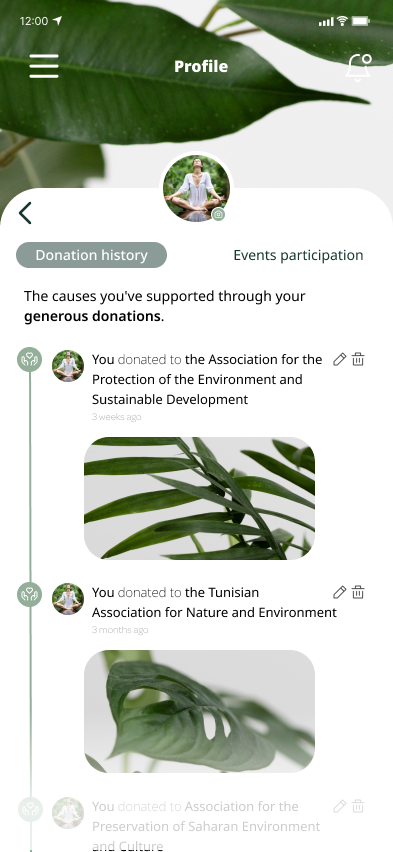Delete the Saharan Environment donation entry
The height and width of the screenshot is (852, 393).
tap(358, 806)
